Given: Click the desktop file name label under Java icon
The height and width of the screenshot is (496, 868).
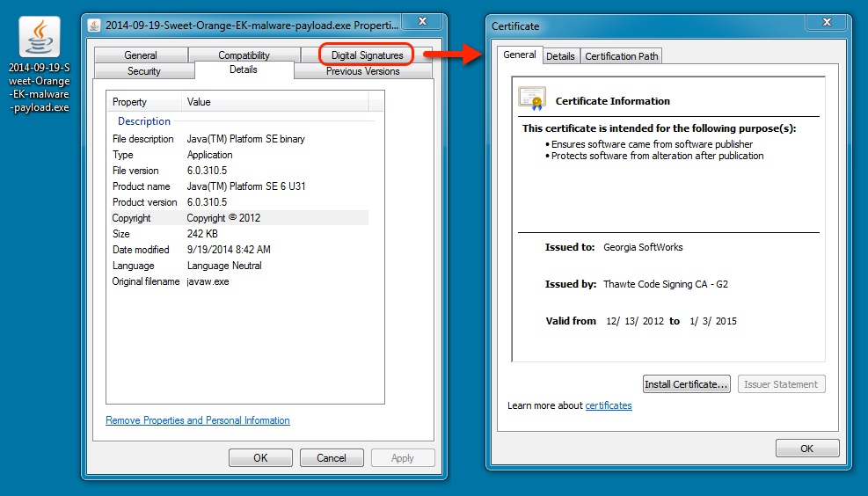Looking at the screenshot, I should 40,87.
